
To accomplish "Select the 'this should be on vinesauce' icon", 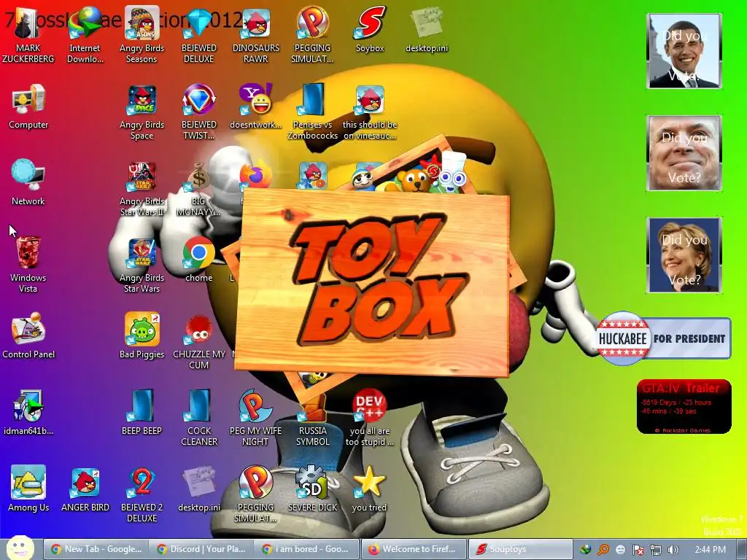I will pos(370,112).
